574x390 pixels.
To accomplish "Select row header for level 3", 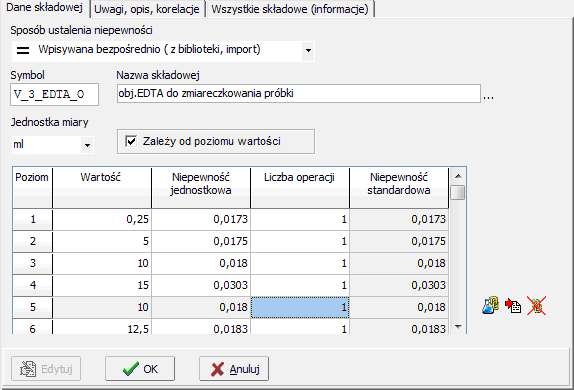I will (32, 263).
